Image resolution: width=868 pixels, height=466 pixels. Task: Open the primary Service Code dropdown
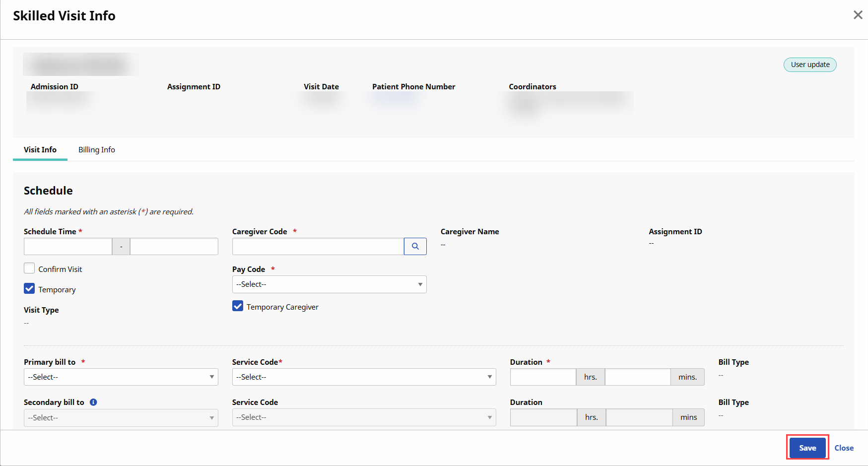(x=364, y=377)
